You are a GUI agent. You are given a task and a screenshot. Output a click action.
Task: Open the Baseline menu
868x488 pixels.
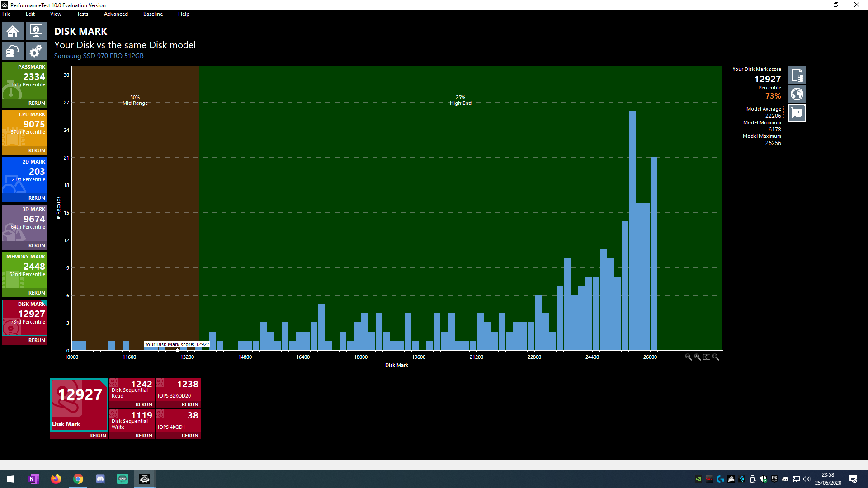(153, 14)
